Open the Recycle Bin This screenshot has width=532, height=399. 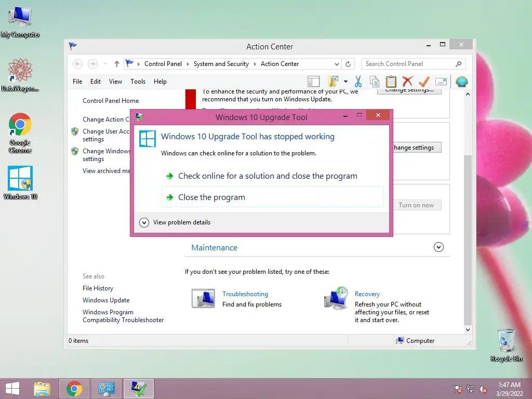coord(506,344)
